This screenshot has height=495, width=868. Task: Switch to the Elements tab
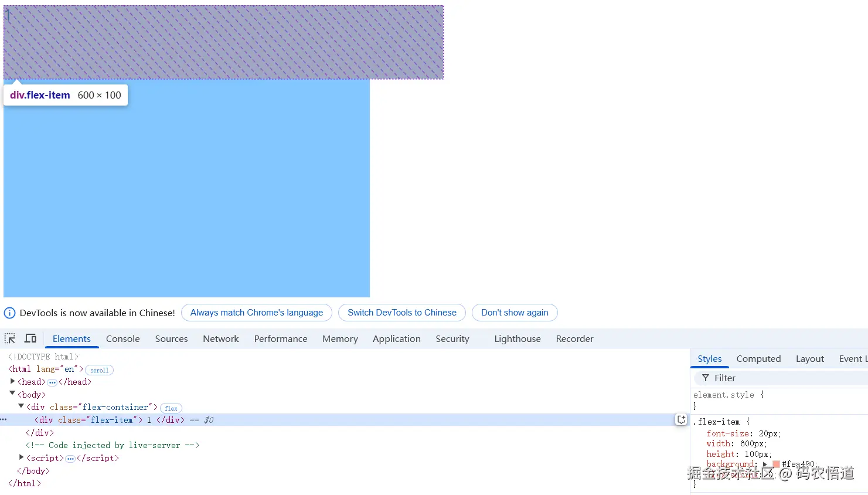[x=72, y=339]
